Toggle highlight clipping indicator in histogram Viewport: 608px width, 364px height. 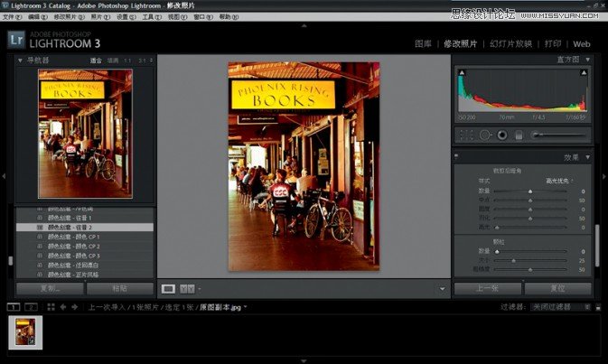583,73
